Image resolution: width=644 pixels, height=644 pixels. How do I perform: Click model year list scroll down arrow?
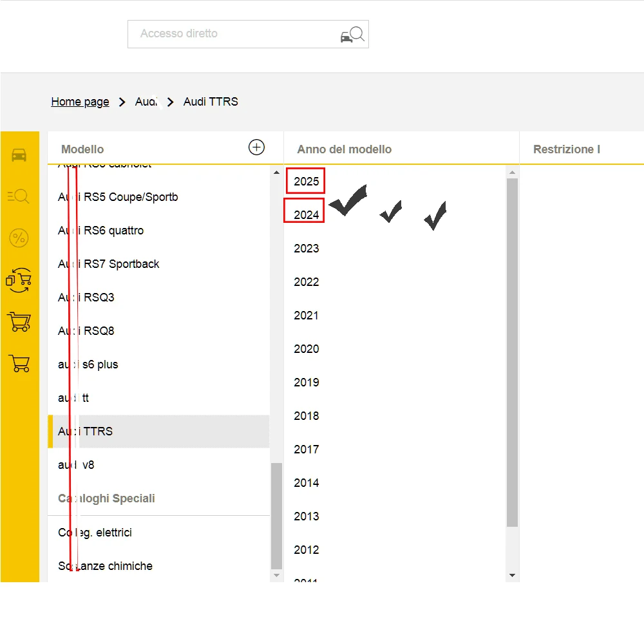[x=512, y=575]
